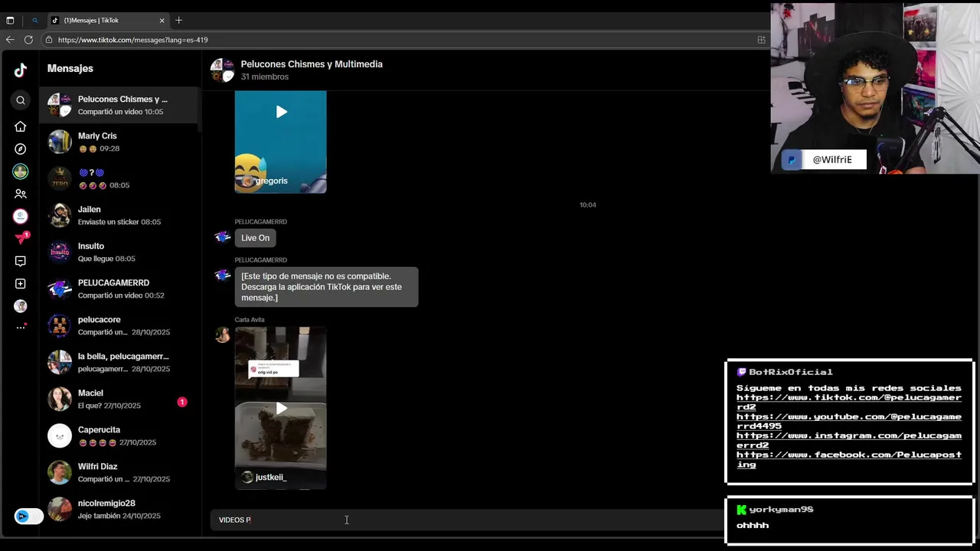Close the Mensajes TikTok tab
This screenshot has height=551, width=980.
[162, 21]
